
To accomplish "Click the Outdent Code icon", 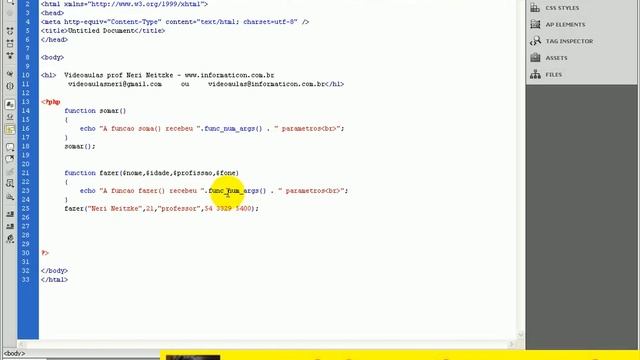I will click(10, 226).
